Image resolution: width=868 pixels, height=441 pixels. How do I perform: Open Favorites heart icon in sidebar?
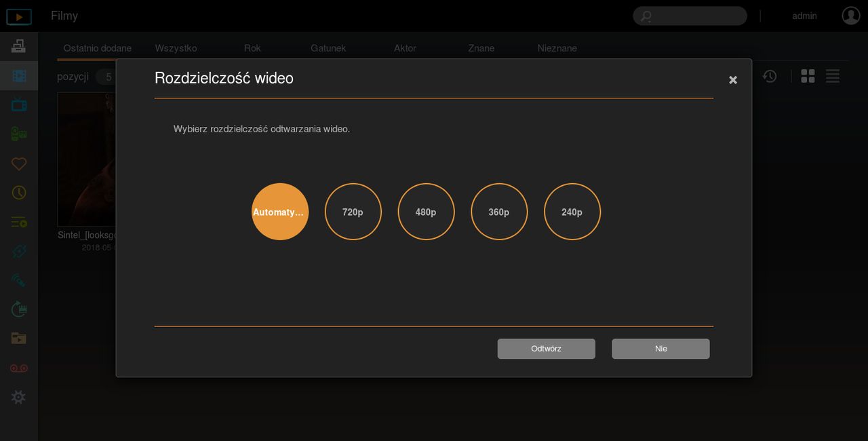19,164
